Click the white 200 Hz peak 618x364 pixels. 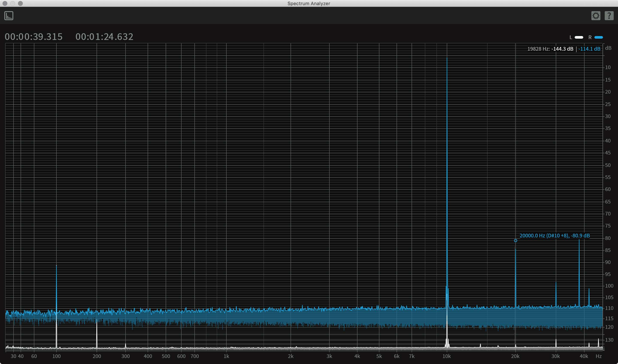tap(97, 334)
